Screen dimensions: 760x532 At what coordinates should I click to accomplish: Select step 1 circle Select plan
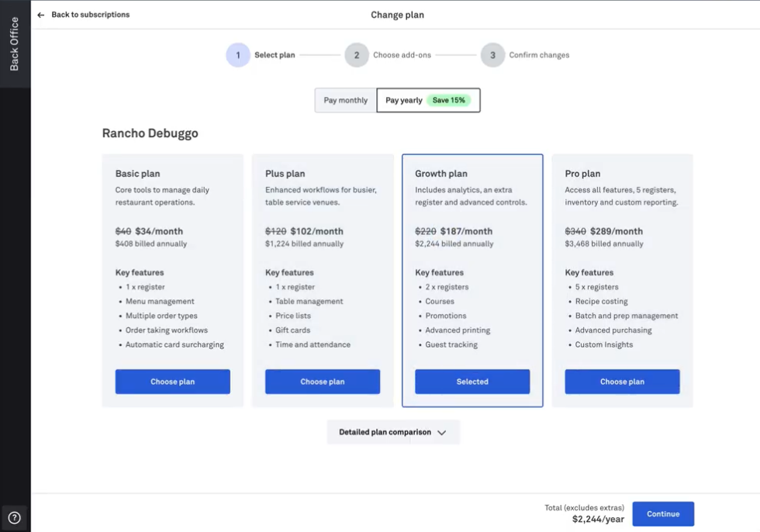point(238,55)
